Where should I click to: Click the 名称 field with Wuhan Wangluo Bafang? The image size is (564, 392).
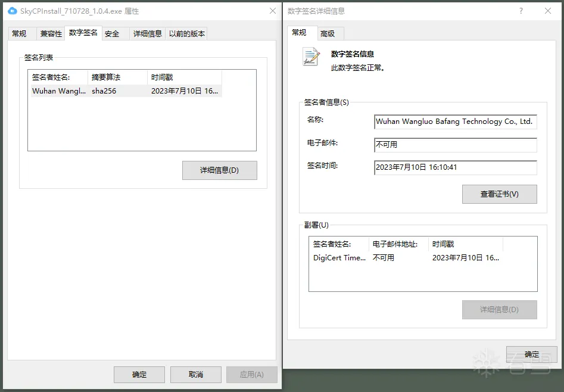tap(456, 122)
